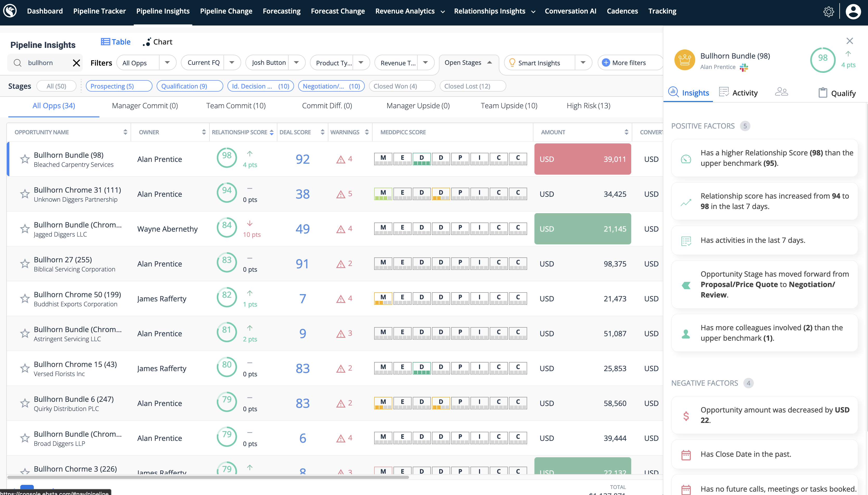Star the Bullhorn Chrome 50 (199) opportunity
The height and width of the screenshot is (495, 868).
point(24,299)
